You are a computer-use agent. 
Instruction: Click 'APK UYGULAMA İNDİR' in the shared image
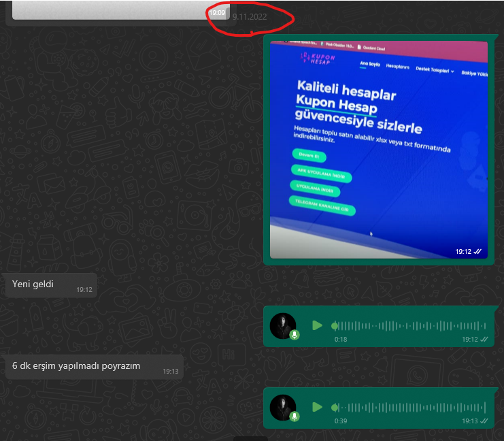(x=321, y=174)
